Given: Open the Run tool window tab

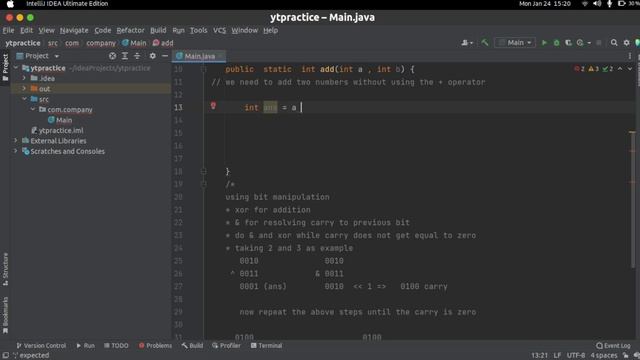Looking at the screenshot, I should (85, 345).
